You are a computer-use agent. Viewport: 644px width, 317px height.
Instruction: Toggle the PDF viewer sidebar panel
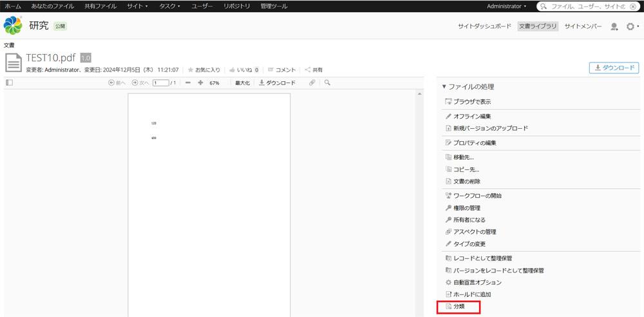[x=9, y=82]
